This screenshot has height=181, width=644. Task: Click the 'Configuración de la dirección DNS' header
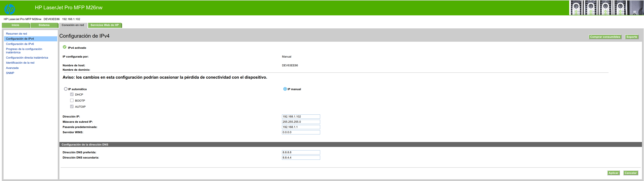tap(85, 145)
